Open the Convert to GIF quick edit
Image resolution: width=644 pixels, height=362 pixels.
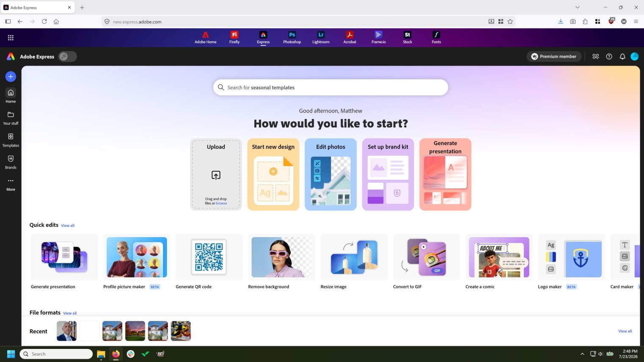pos(427,257)
